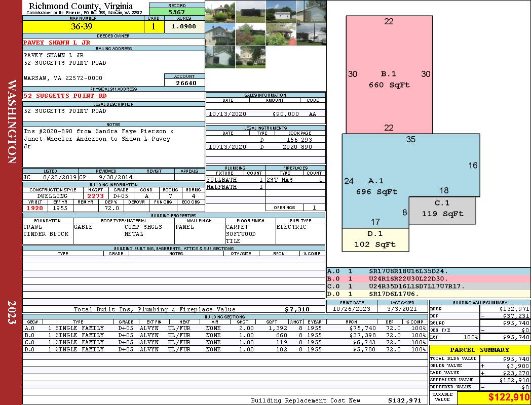Click the green record number 5567
The image size is (532, 405).
[x=177, y=12]
